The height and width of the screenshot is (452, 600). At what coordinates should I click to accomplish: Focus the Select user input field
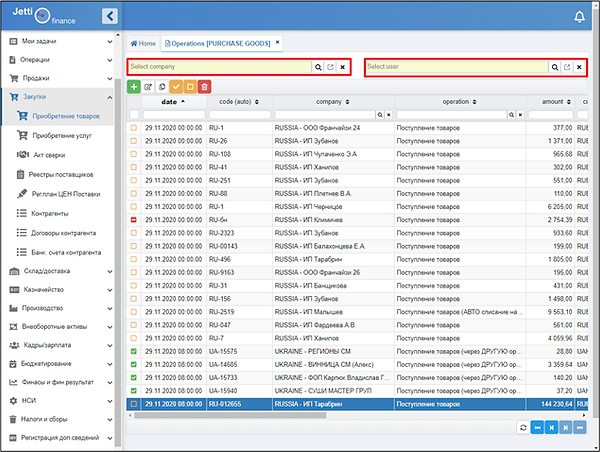pos(457,67)
